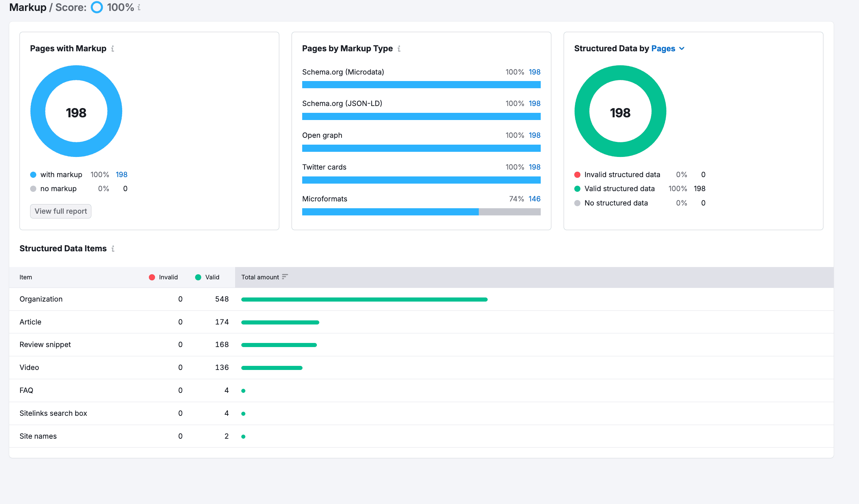Click info icon next to Markup Score
Screen dimensions: 859x504
139,8
